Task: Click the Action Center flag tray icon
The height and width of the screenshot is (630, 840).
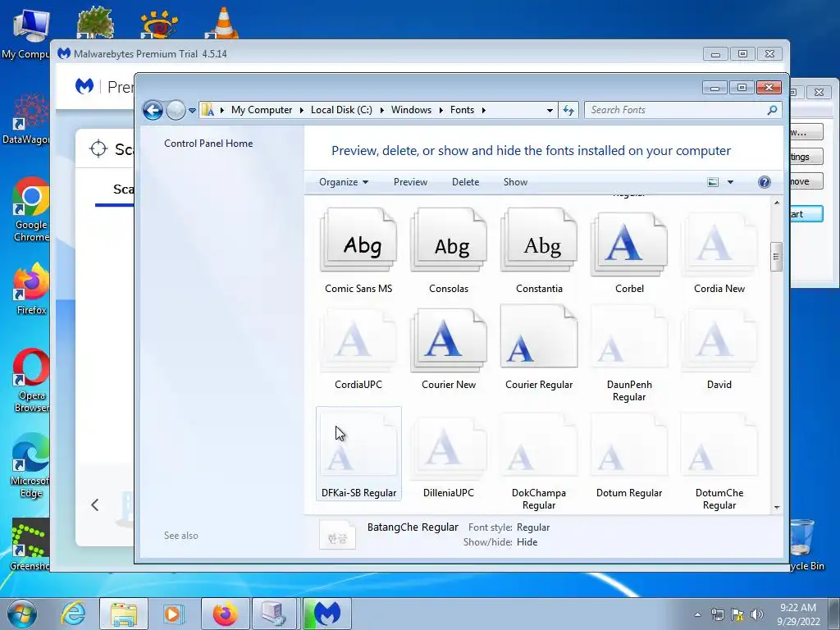Action: [x=737, y=614]
